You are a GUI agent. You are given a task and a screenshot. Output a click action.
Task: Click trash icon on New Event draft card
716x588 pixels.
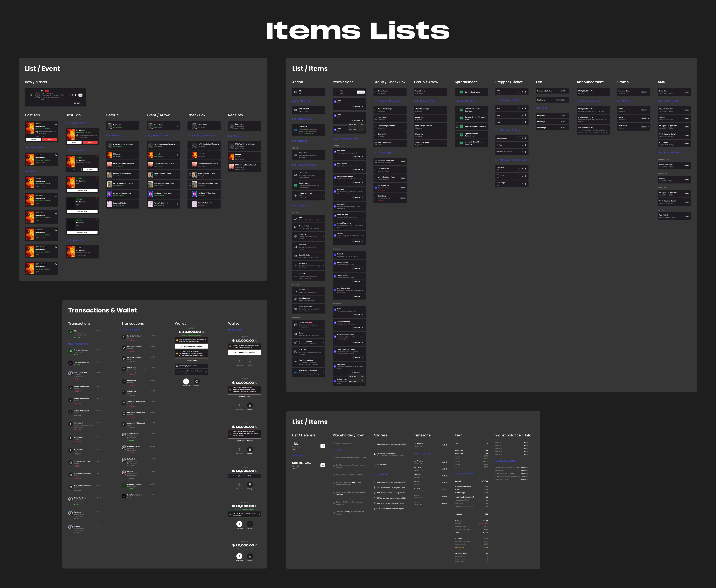click(96, 220)
